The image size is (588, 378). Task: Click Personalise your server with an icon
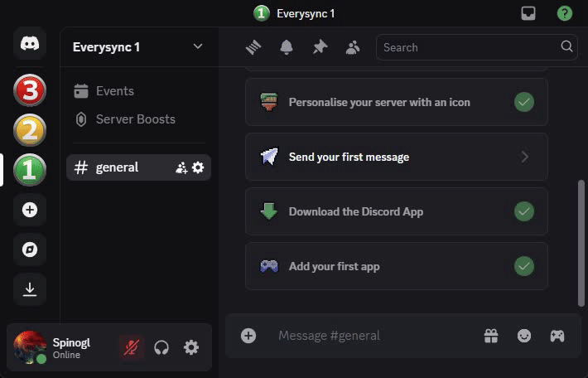tap(397, 102)
